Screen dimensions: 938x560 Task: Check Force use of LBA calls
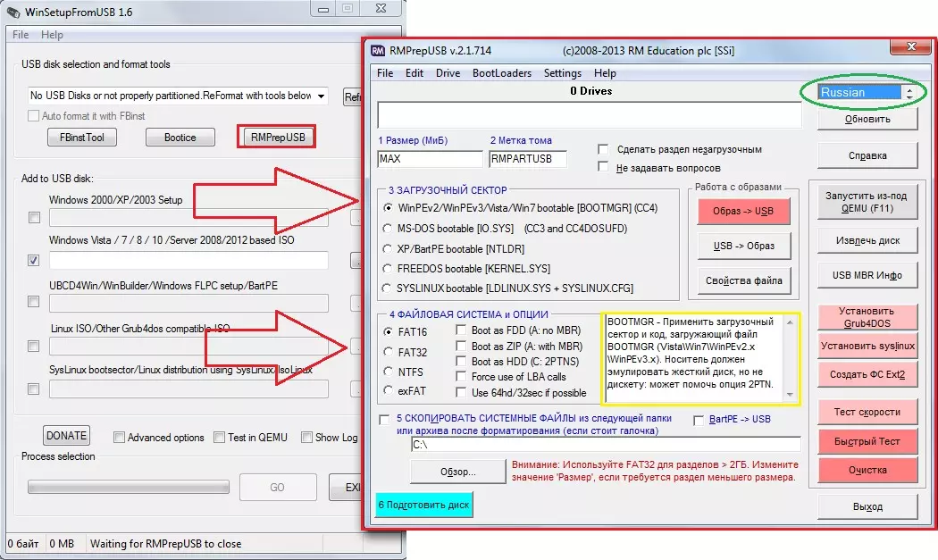coord(461,376)
